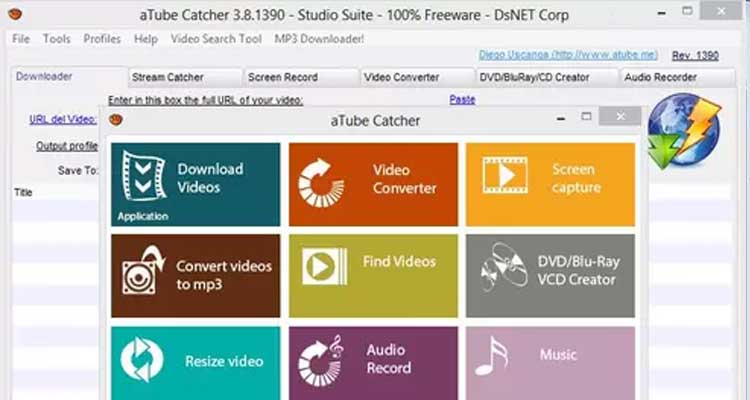Switch to the Audio Recorder tab
This screenshot has width=750, height=400.
click(x=677, y=77)
